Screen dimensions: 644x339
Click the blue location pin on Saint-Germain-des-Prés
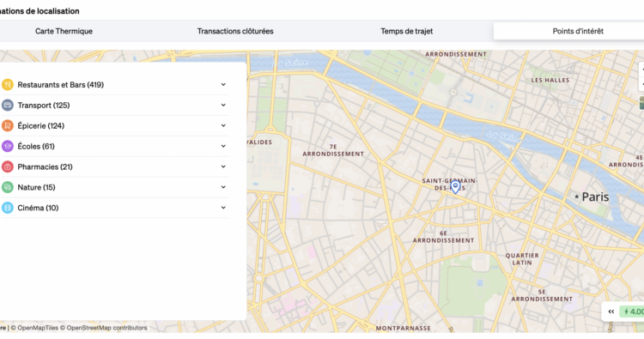click(x=455, y=187)
